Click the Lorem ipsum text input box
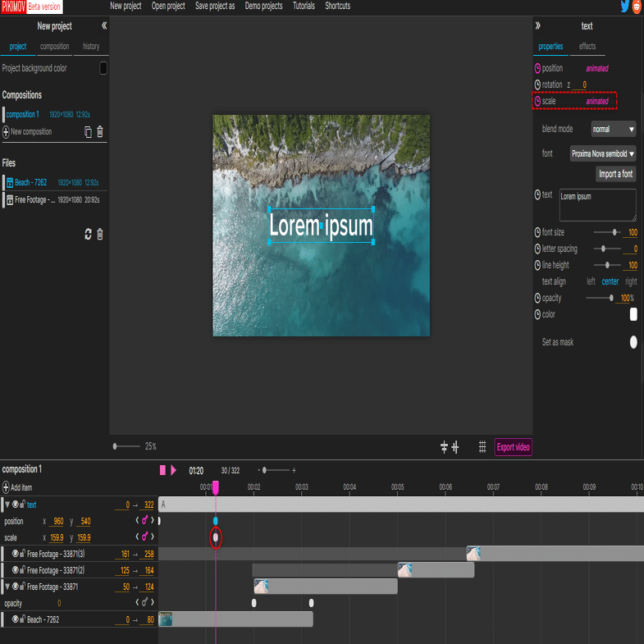Screen dimensions: 644x644 pyautogui.click(x=597, y=205)
